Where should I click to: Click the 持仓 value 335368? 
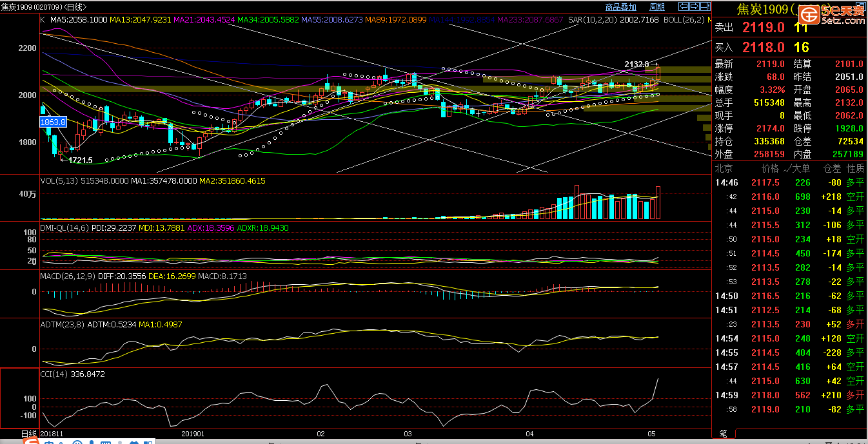[769, 141]
